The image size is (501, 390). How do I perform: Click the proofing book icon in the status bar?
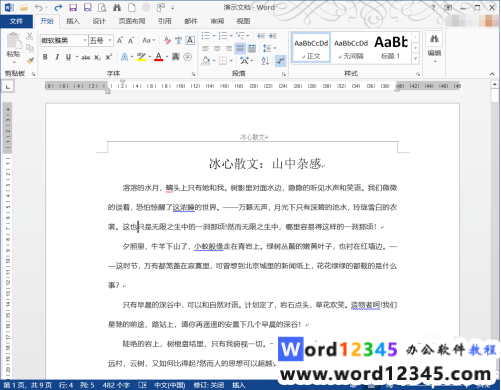[x=142, y=385]
